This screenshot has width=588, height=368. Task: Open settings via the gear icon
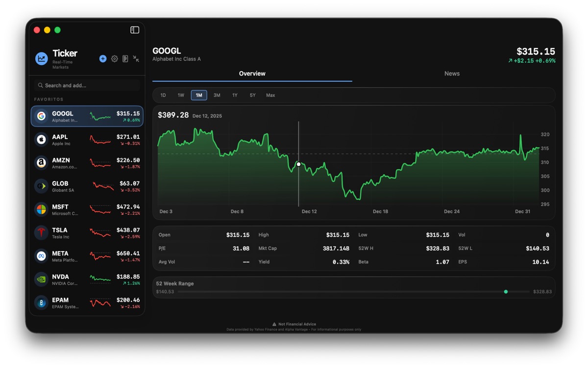tap(114, 59)
